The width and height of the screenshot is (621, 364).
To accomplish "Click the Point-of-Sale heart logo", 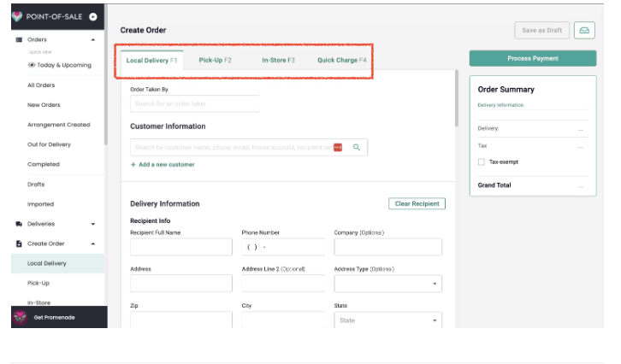I will pyautogui.click(x=16, y=16).
